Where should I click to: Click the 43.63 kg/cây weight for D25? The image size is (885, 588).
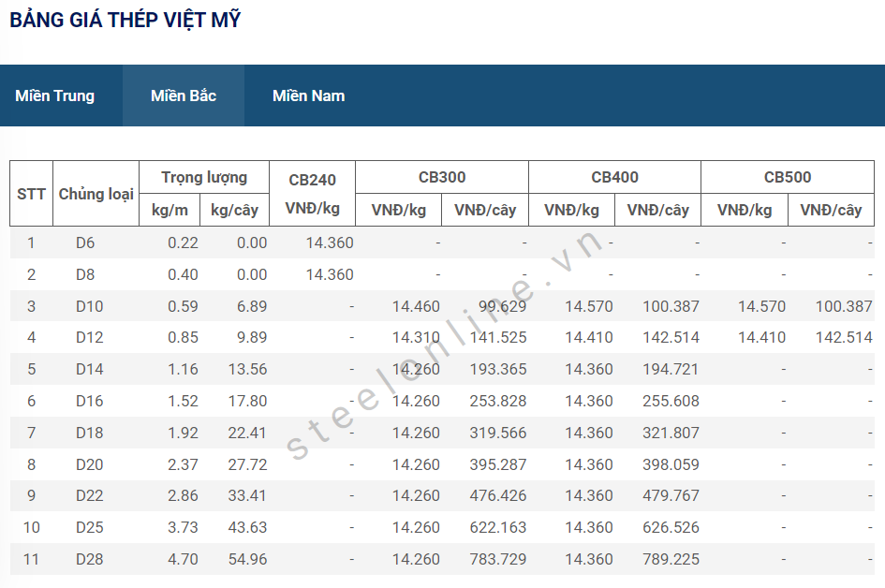248,528
